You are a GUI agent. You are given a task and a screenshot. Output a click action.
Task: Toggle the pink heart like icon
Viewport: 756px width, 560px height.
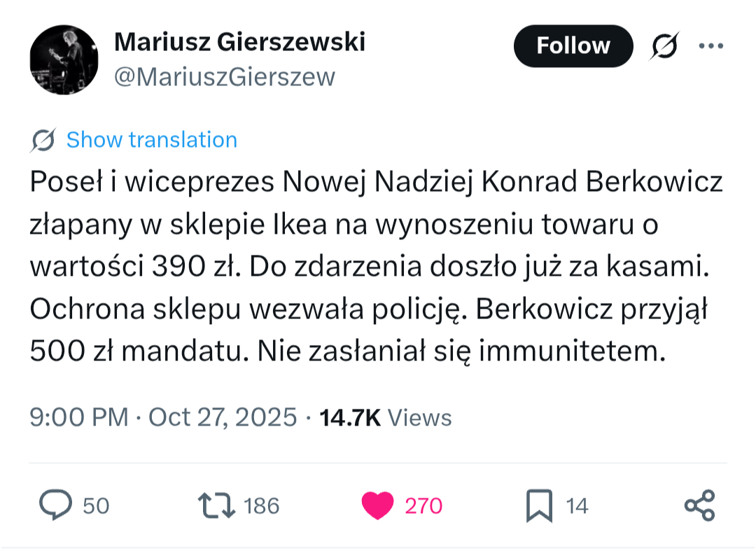(x=378, y=505)
